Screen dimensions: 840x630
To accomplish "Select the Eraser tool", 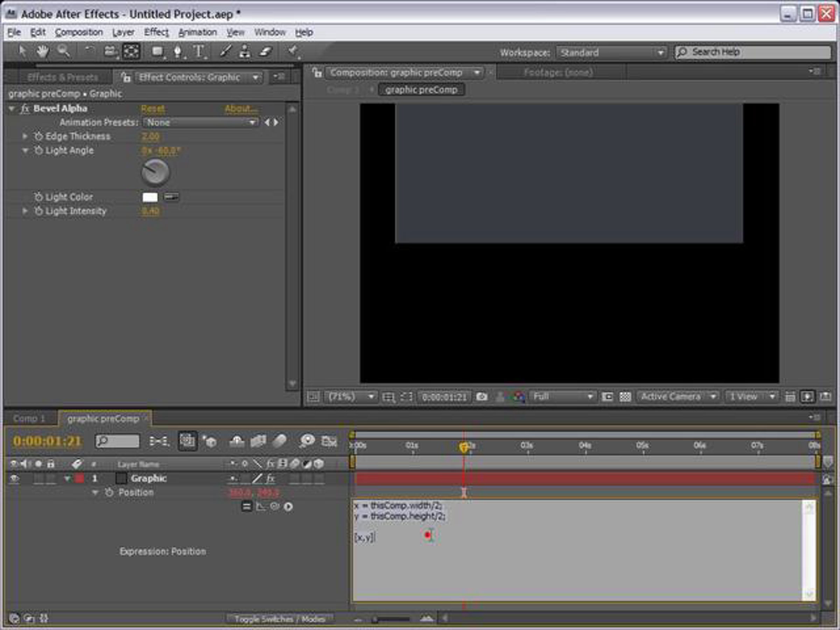I will 265,51.
